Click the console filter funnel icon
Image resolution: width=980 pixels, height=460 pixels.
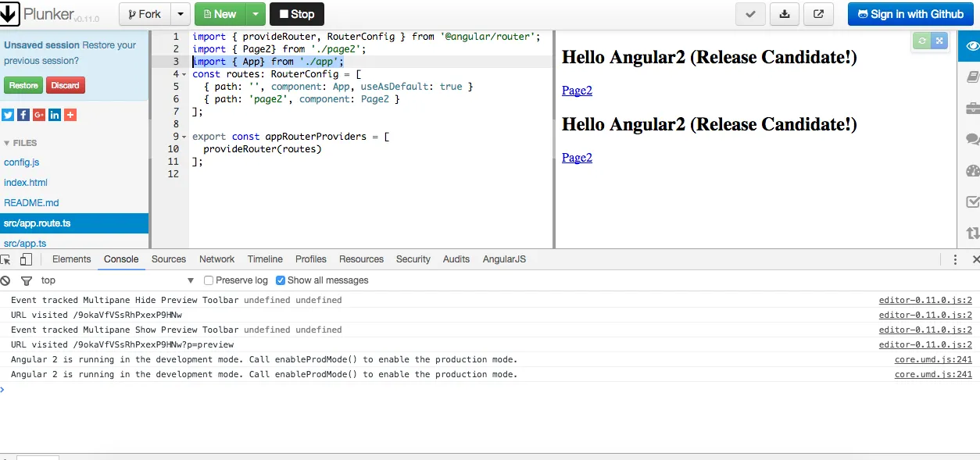click(x=26, y=280)
